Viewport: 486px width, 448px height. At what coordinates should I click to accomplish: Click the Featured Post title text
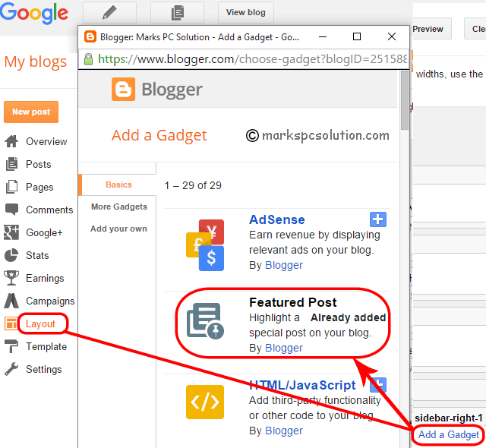click(293, 302)
